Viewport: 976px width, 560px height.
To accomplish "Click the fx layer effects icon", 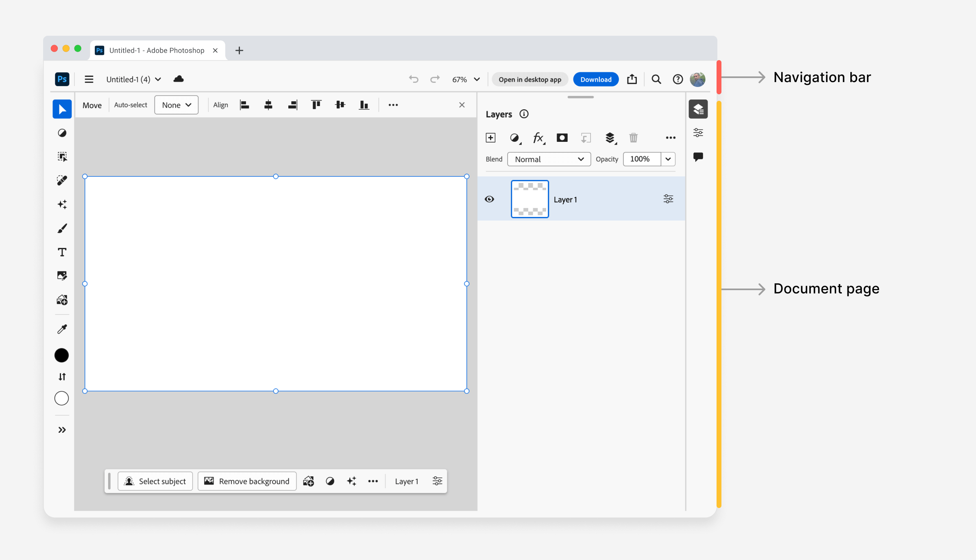I will click(538, 138).
